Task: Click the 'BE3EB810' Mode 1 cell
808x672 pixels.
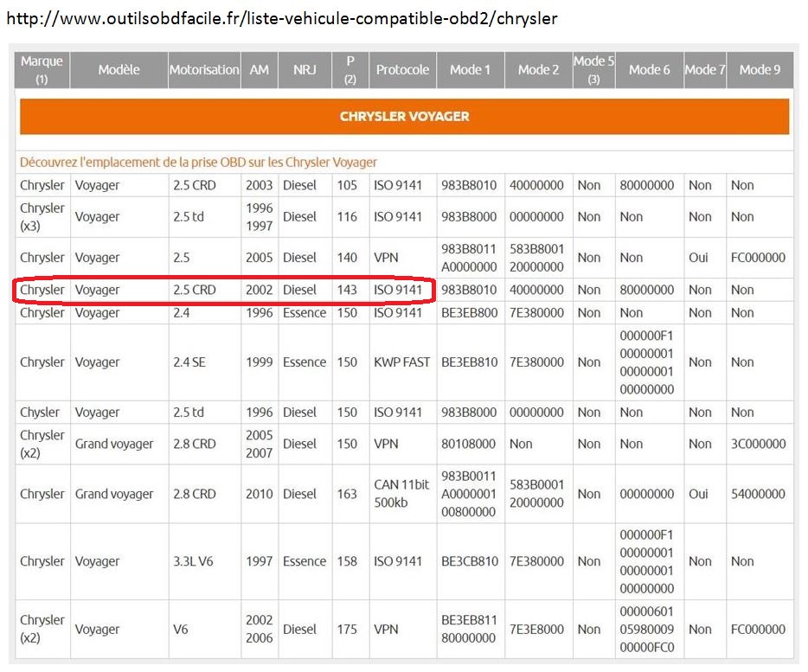Action: click(x=470, y=362)
